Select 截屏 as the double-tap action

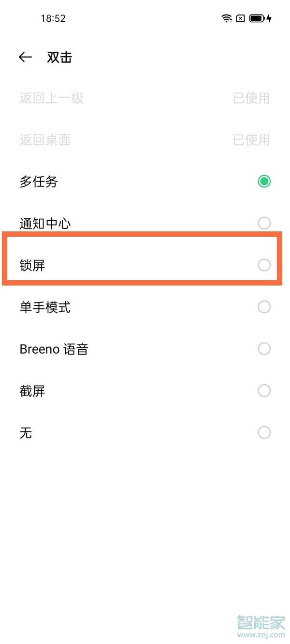pos(264,390)
